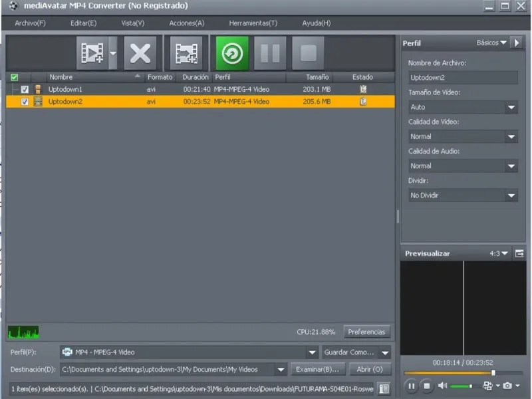The width and height of the screenshot is (532, 399).
Task: Stop the preview playback
Action: [427, 386]
